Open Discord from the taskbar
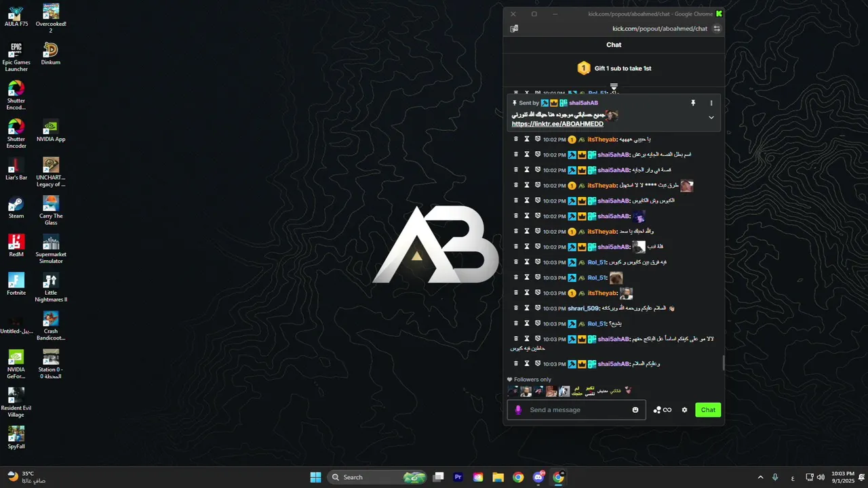Viewport: 868px width, 488px height. tap(538, 477)
